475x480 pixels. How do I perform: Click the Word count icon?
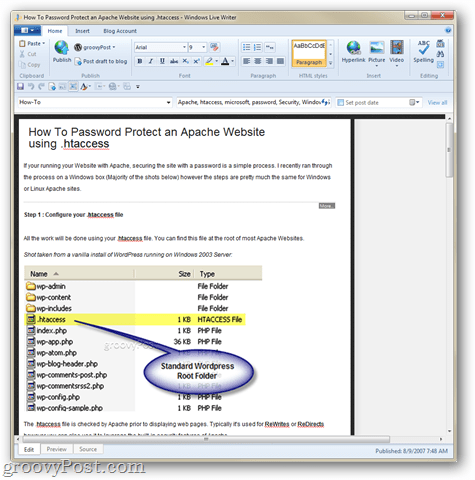(440, 44)
